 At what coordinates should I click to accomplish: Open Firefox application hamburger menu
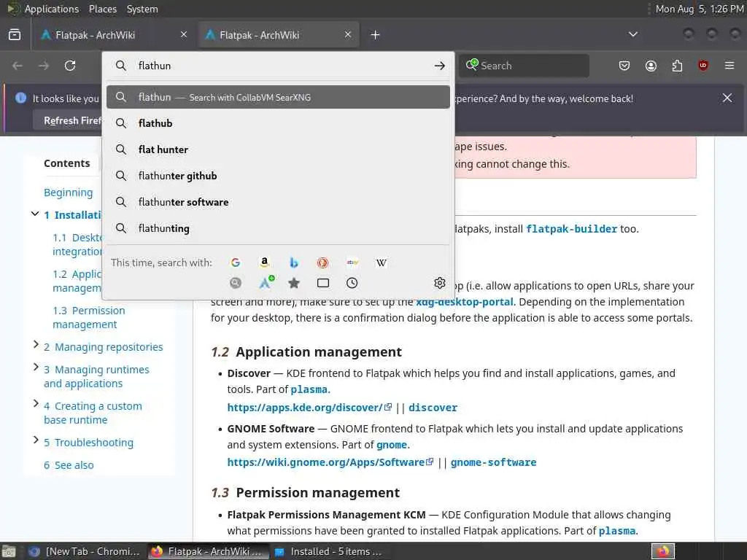coord(729,66)
